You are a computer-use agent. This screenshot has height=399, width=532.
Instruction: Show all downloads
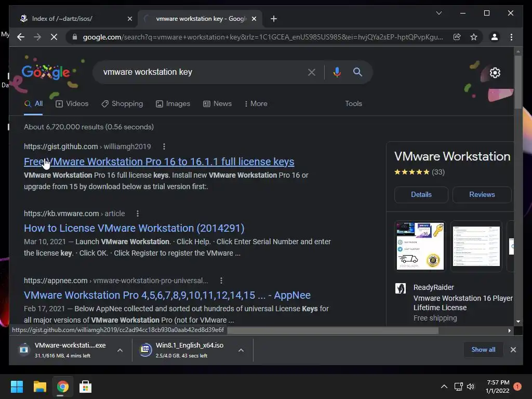[x=483, y=350]
